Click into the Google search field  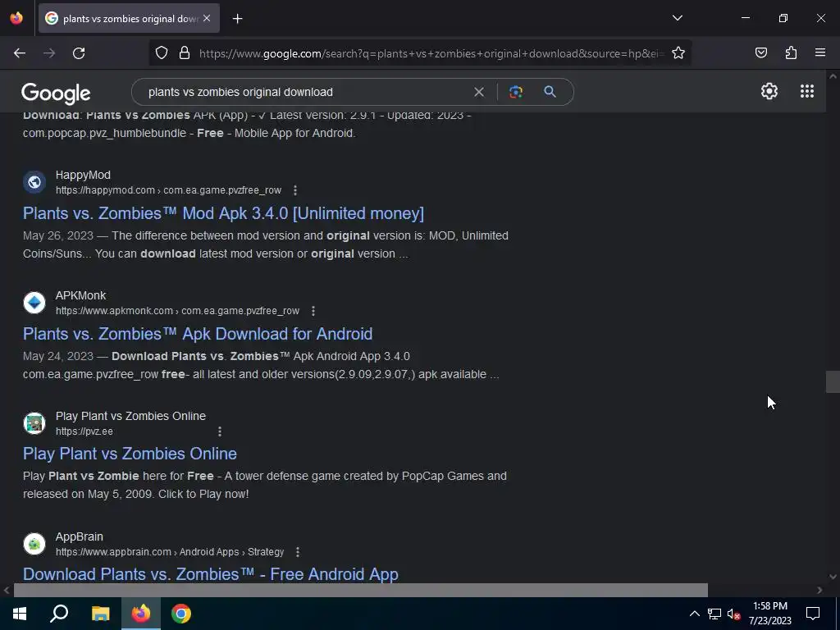pyautogui.click(x=305, y=92)
